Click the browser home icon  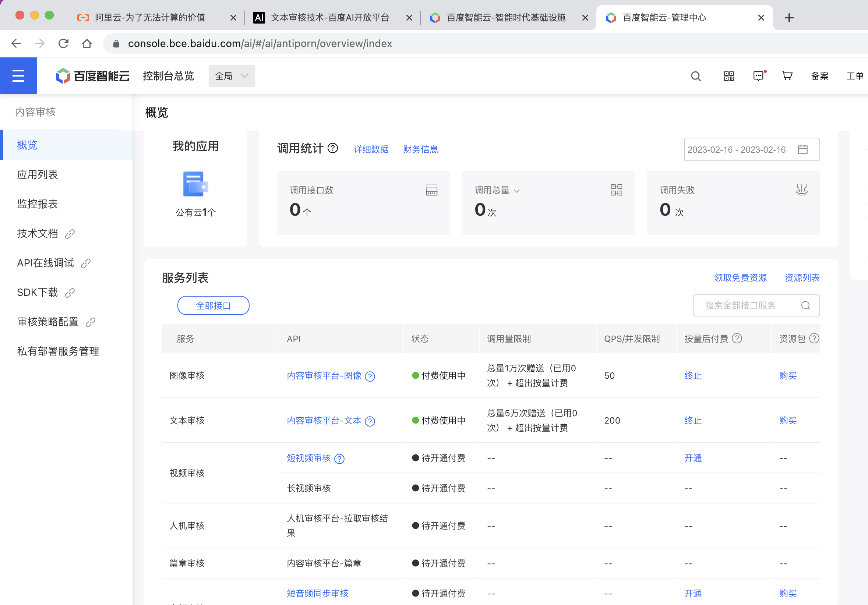[87, 43]
